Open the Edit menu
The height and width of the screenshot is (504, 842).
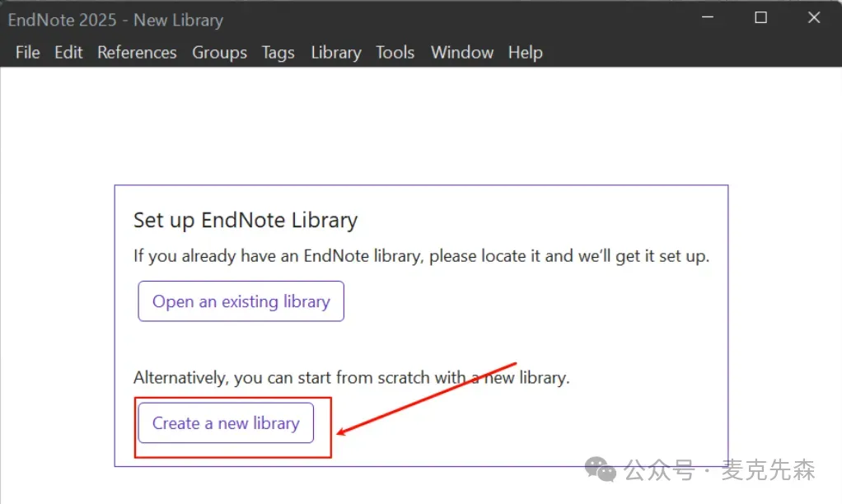68,52
